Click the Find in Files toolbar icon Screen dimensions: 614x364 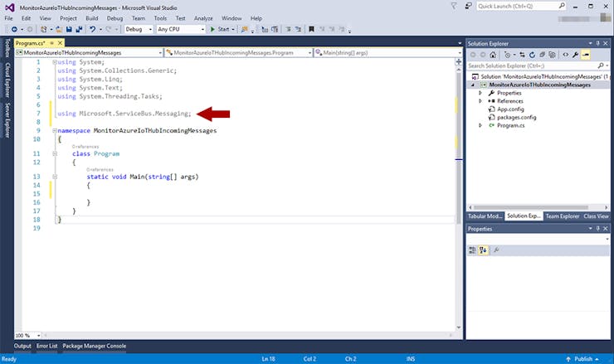(244, 29)
